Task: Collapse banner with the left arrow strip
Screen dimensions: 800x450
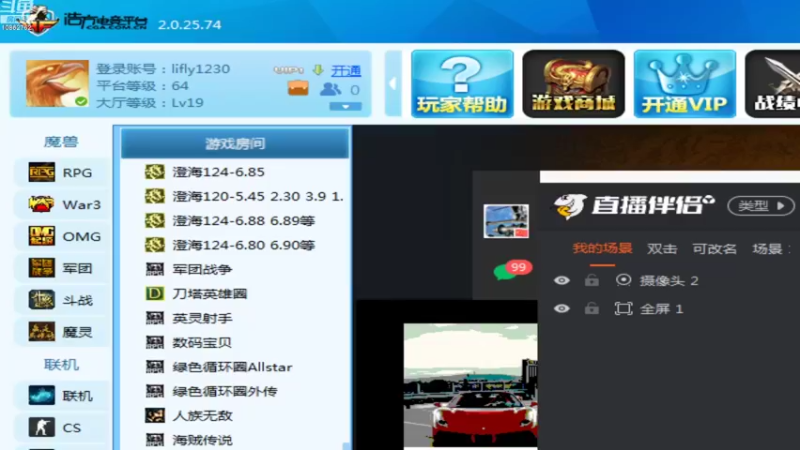Action: tap(393, 84)
